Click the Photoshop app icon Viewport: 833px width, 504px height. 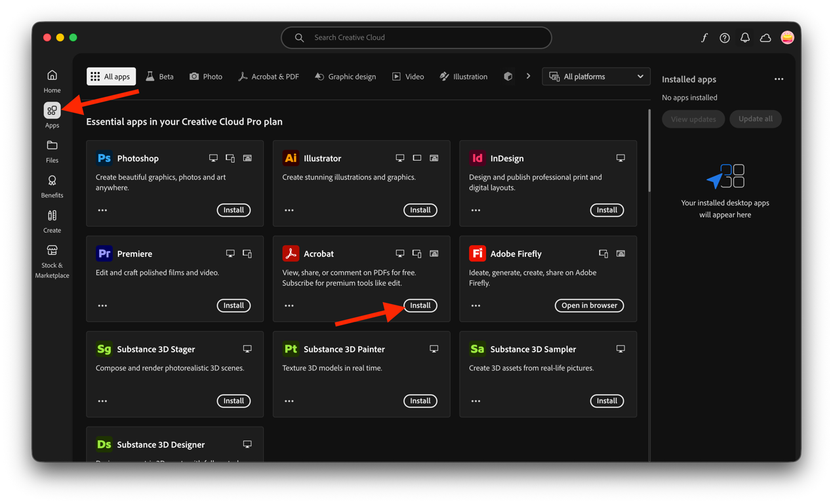[x=104, y=158]
